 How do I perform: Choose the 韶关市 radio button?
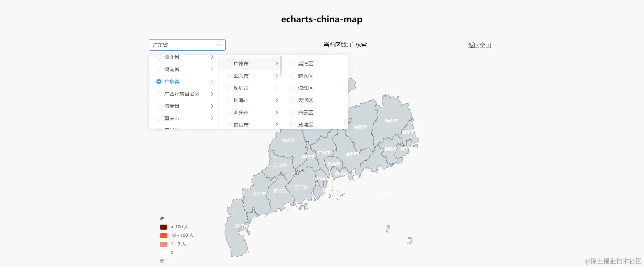point(228,76)
